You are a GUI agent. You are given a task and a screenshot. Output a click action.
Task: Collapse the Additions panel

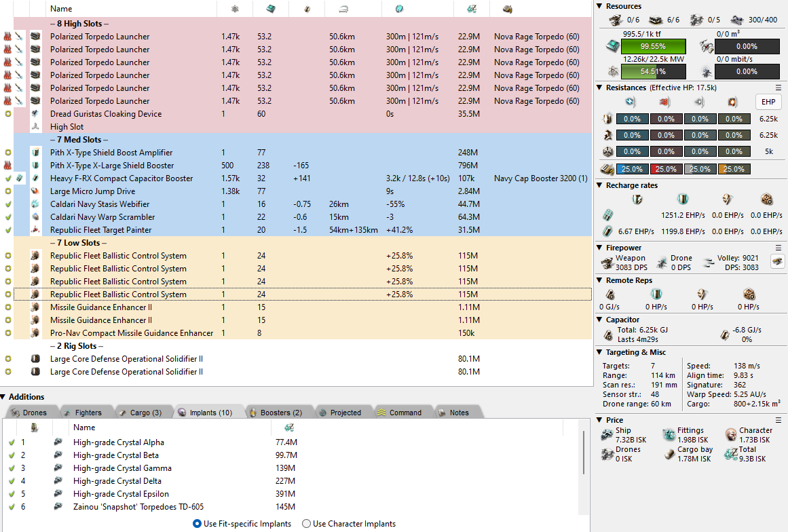pyautogui.click(x=4, y=397)
